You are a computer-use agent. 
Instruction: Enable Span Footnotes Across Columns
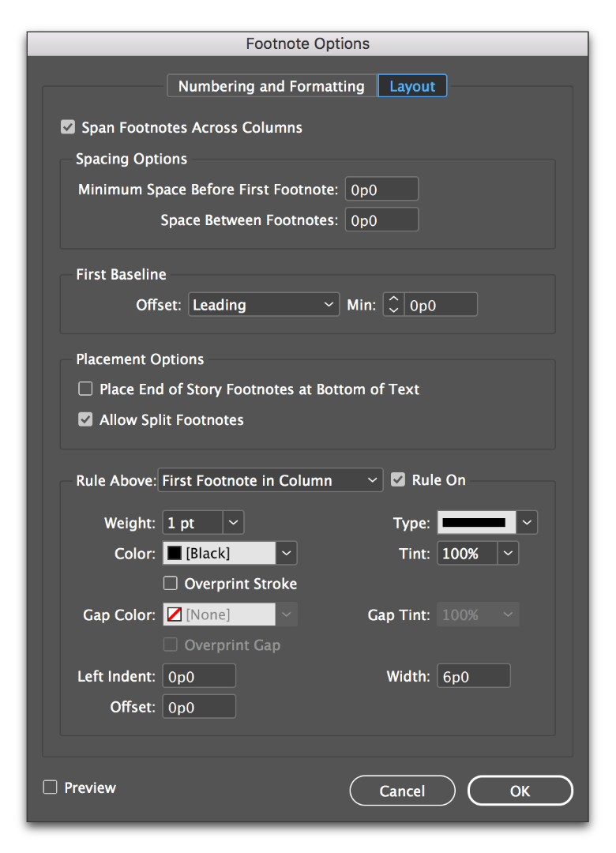(68, 127)
